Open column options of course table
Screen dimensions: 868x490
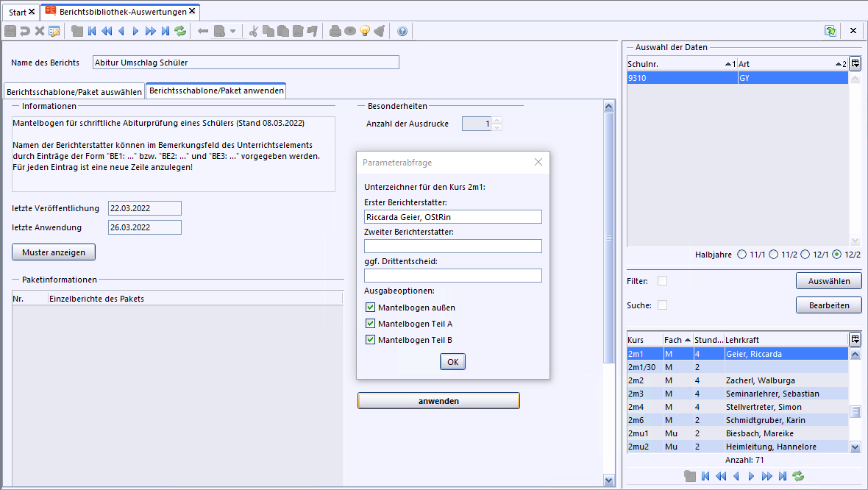pyautogui.click(x=855, y=339)
